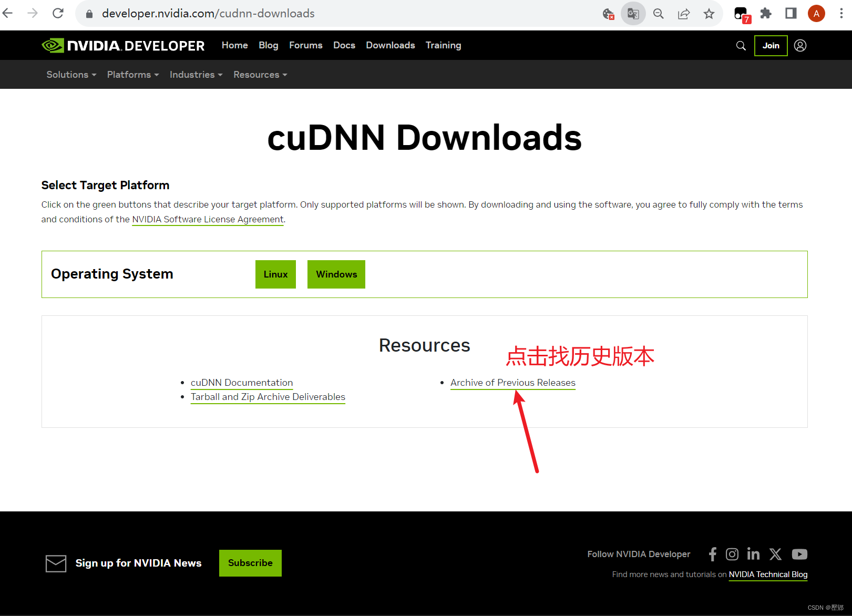Open NVIDIA's Facebook page icon
Viewport: 852px width, 616px height.
click(712, 554)
